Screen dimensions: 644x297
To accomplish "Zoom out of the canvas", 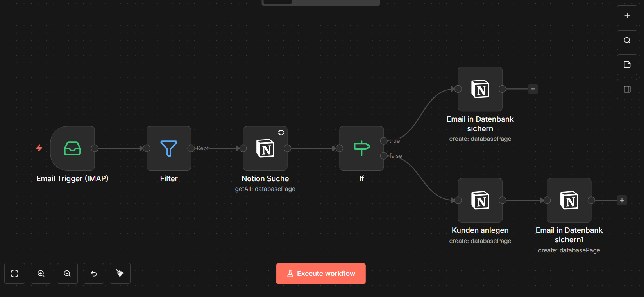I will 67,274.
